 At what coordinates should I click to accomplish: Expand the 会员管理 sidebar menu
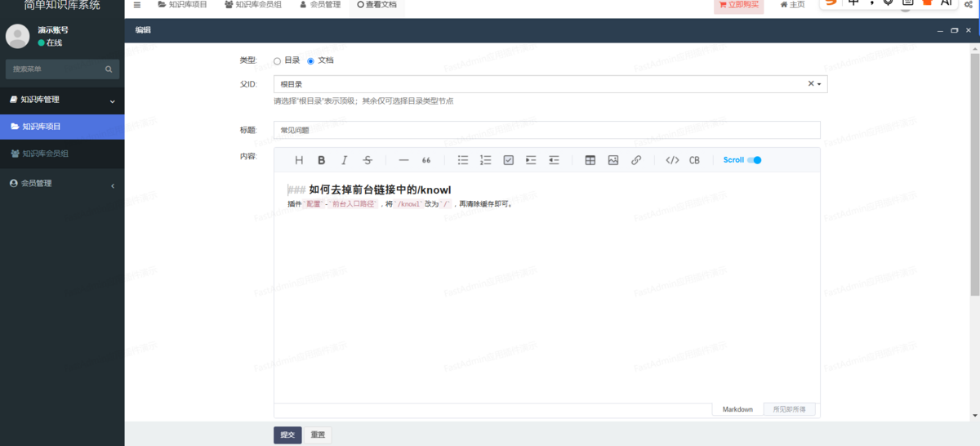62,183
